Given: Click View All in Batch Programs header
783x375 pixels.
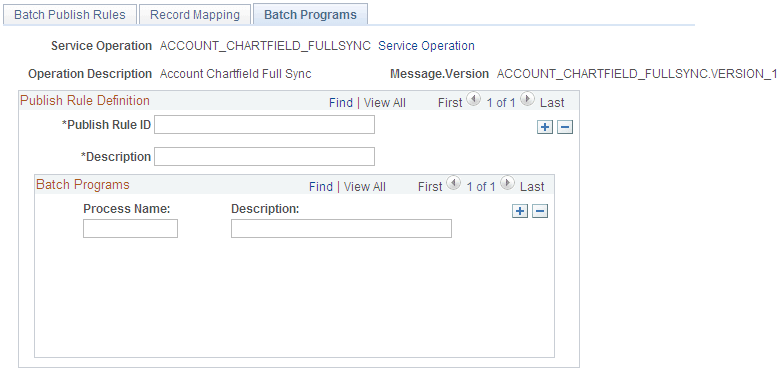Looking at the screenshot, I should [365, 187].
